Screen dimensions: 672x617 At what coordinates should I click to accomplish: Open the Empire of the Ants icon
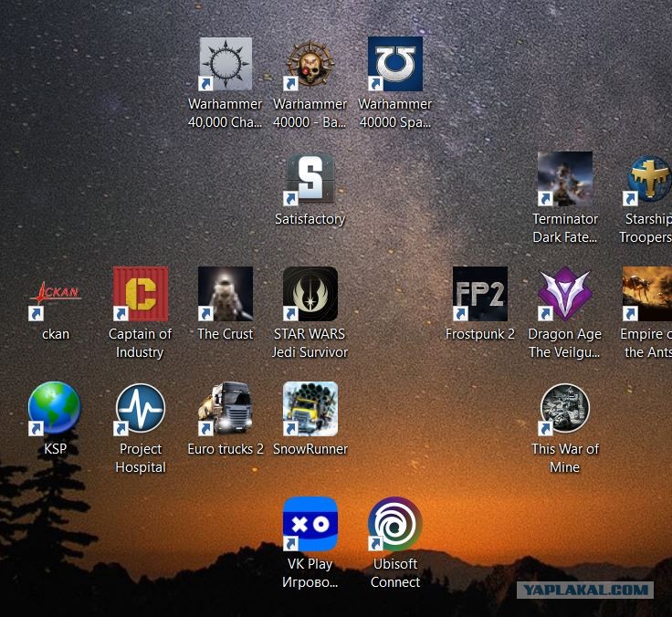tap(647, 294)
